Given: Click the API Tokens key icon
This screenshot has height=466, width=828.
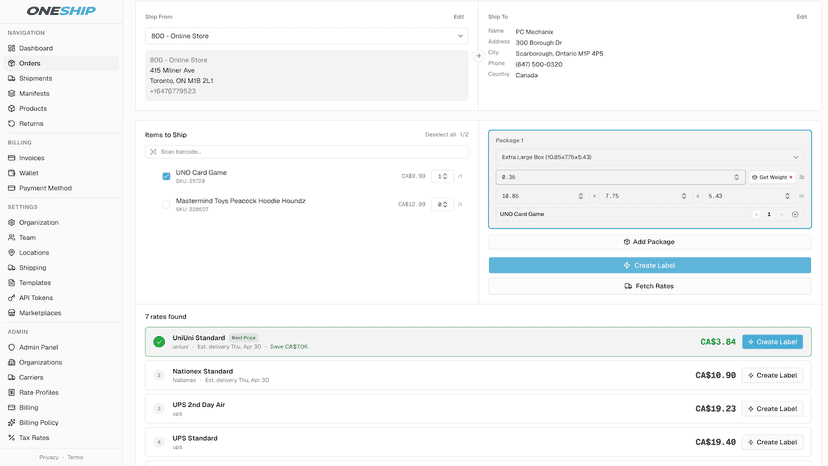Looking at the screenshot, I should coord(12,298).
